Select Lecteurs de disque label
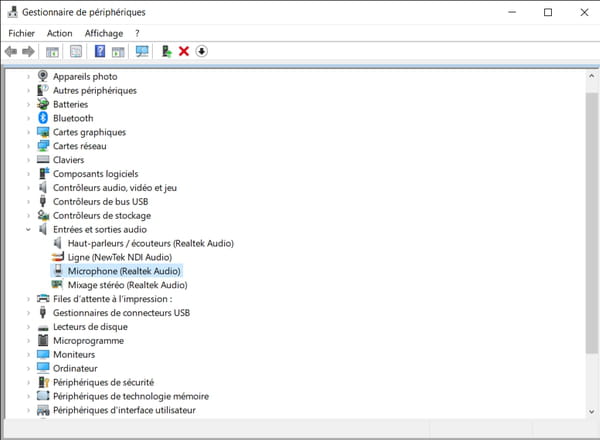Viewport: 600px width, 440px height. coord(90,327)
